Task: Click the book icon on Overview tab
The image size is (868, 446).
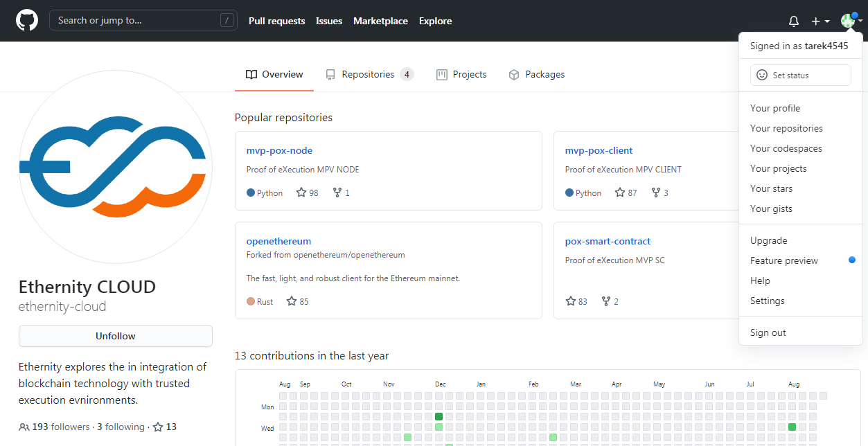Action: pyautogui.click(x=251, y=75)
